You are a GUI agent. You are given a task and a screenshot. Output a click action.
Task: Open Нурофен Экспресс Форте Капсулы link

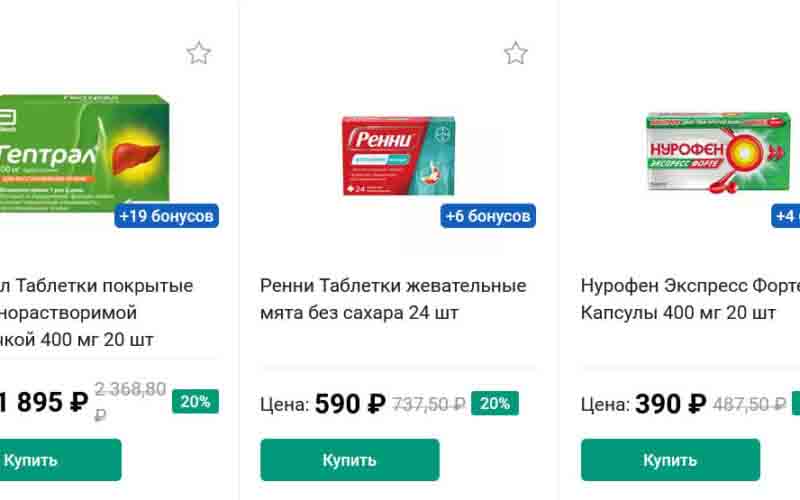pyautogui.click(x=688, y=299)
